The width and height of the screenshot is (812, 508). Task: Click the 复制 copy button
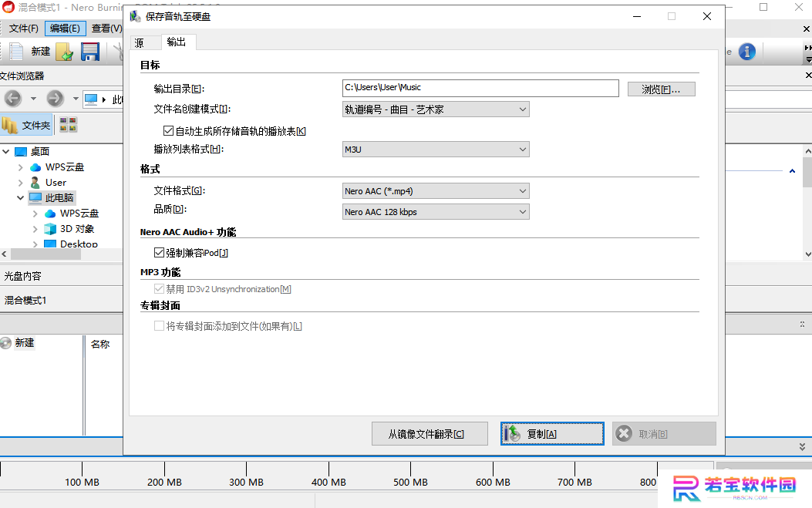click(x=552, y=434)
